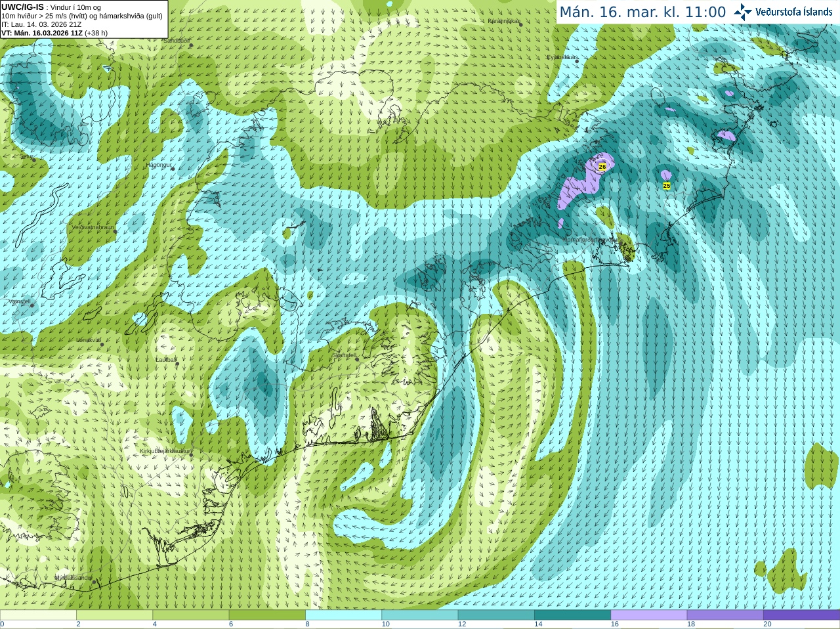Click the Hornafjarðarflugvöllur station label
The image size is (840, 629).
(591, 240)
